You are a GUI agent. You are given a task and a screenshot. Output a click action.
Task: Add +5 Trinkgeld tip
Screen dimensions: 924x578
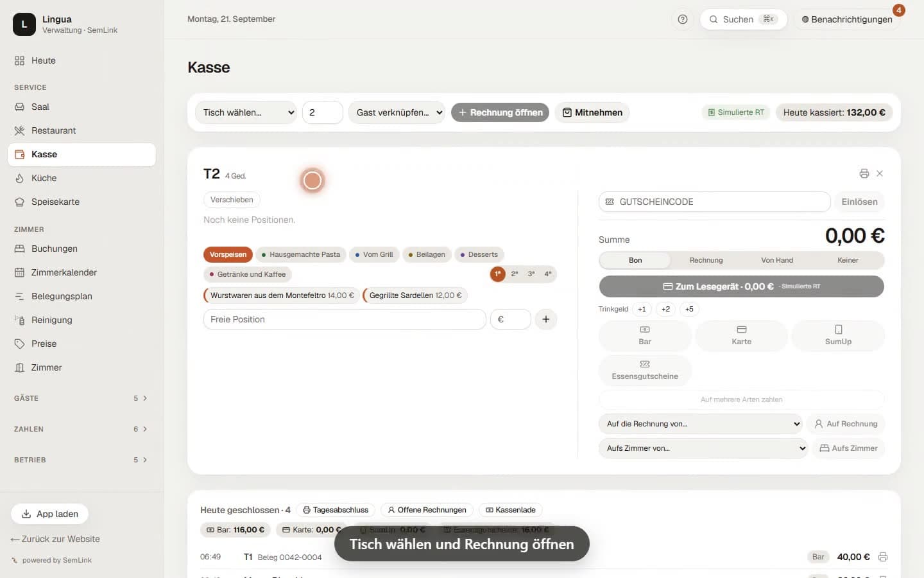point(689,309)
